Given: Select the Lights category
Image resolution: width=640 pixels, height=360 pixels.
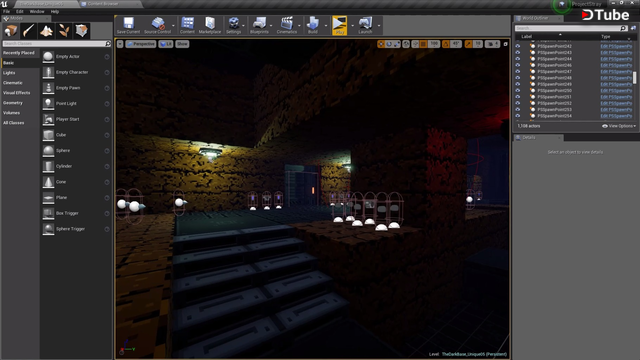Looking at the screenshot, I should (x=9, y=73).
